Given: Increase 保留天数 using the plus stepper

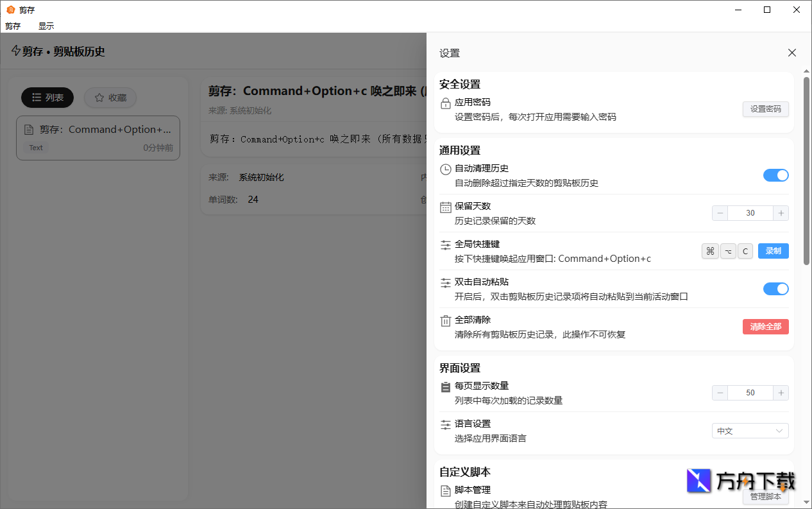Looking at the screenshot, I should coord(781,212).
